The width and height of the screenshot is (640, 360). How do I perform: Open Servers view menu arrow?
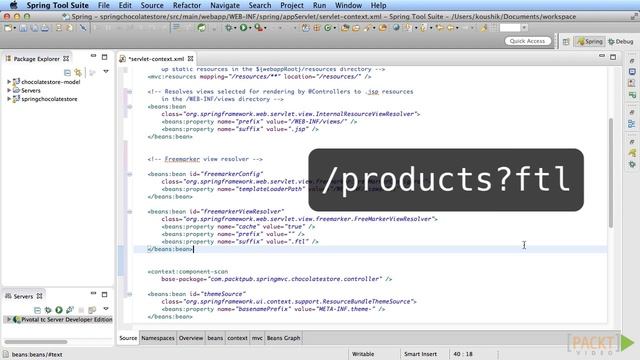click(x=106, y=309)
